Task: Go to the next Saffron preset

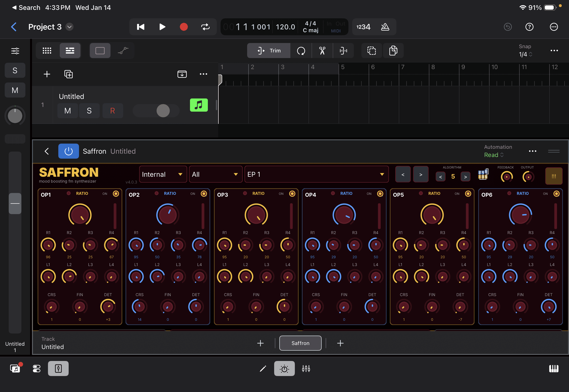Action: point(421,174)
